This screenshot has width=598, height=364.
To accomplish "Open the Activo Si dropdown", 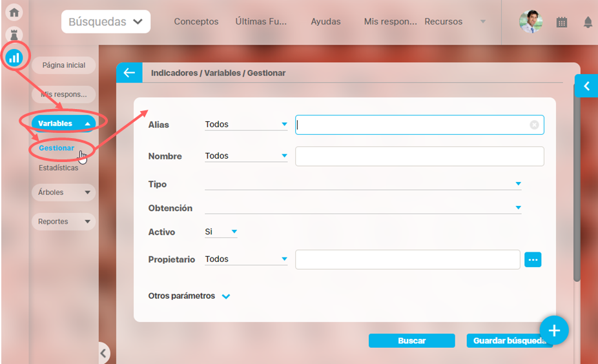I will pyautogui.click(x=221, y=232).
